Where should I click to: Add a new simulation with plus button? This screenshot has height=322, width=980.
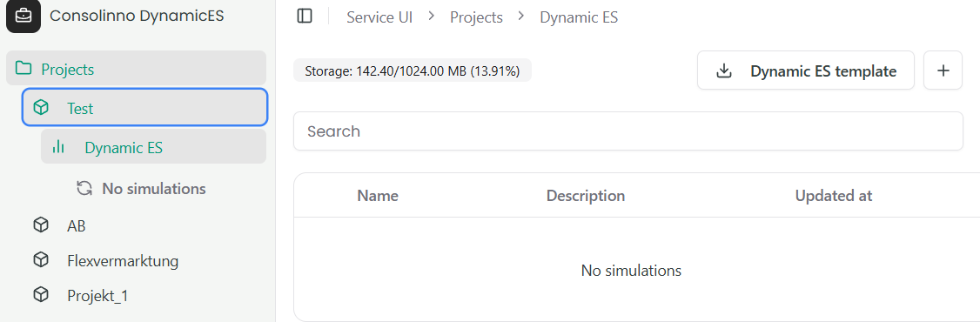tap(943, 70)
